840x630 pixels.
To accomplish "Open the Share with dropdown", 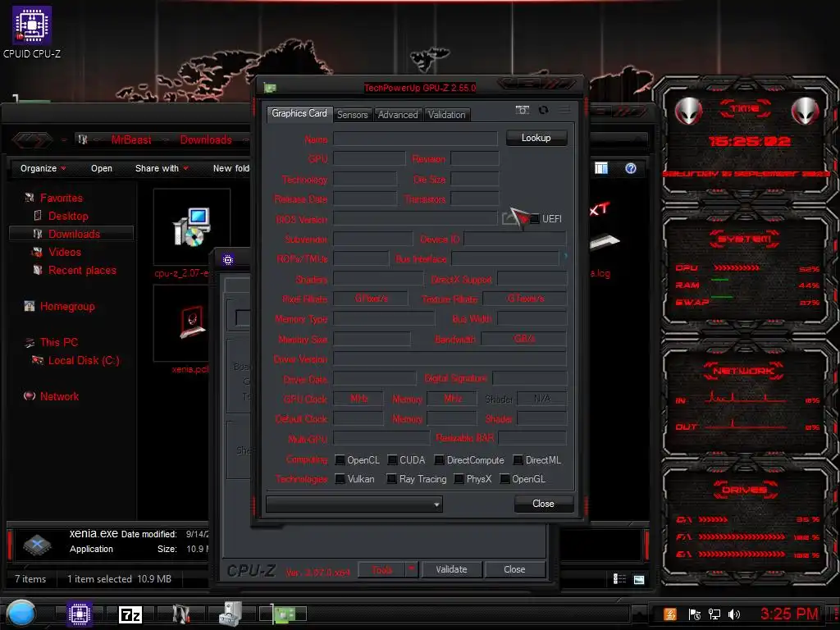I will coord(162,168).
